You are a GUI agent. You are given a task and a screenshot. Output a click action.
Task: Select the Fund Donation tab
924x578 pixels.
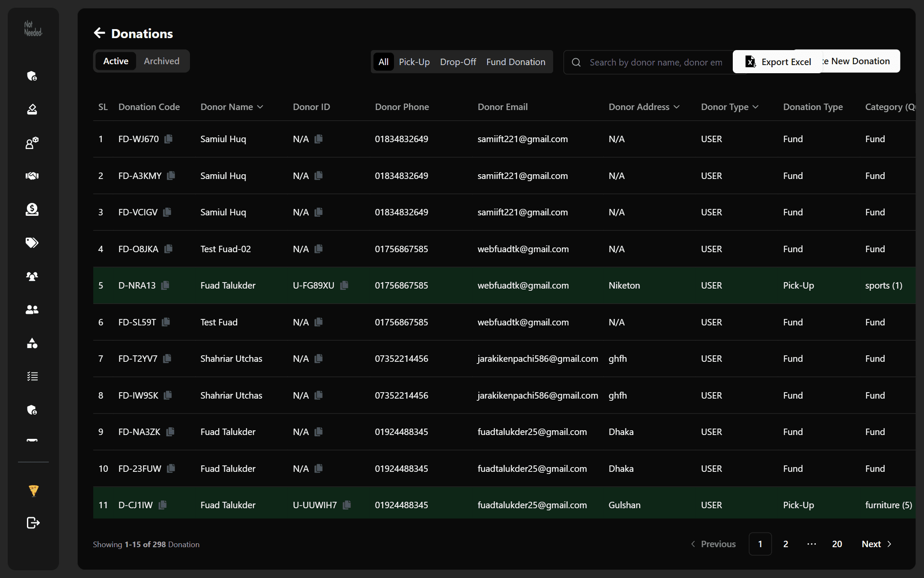point(515,62)
